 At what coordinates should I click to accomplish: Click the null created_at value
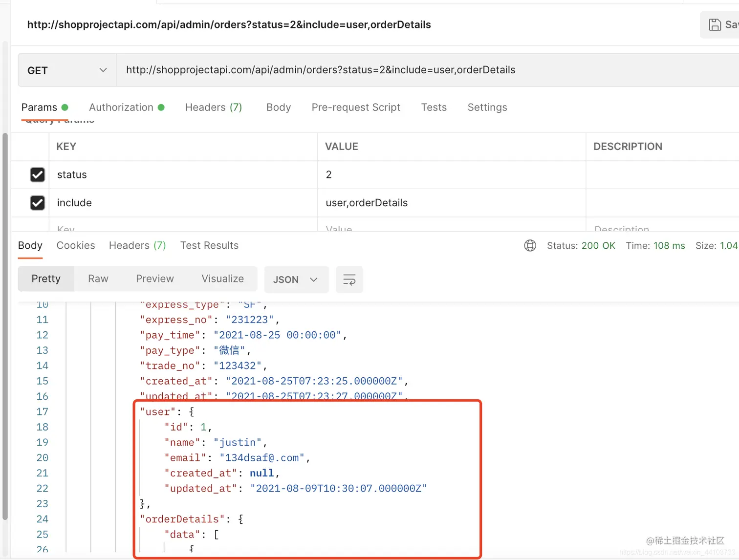point(262,473)
